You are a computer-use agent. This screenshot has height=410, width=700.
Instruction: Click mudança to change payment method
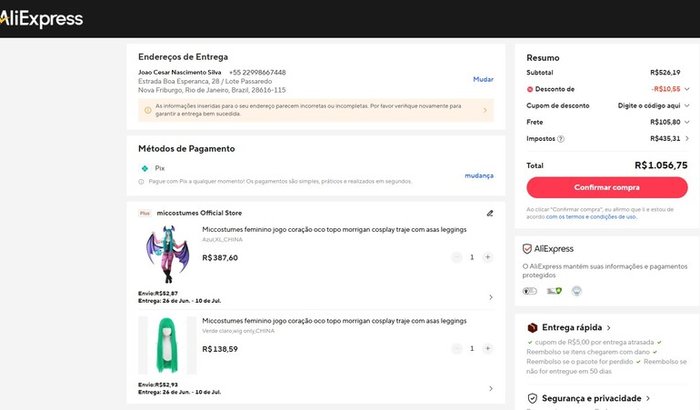pos(479,175)
